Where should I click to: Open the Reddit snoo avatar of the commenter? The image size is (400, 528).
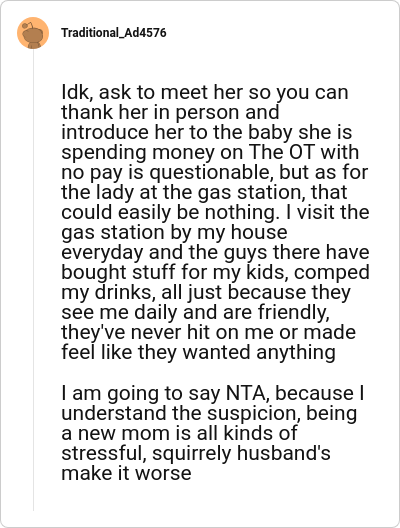pyautogui.click(x=33, y=33)
